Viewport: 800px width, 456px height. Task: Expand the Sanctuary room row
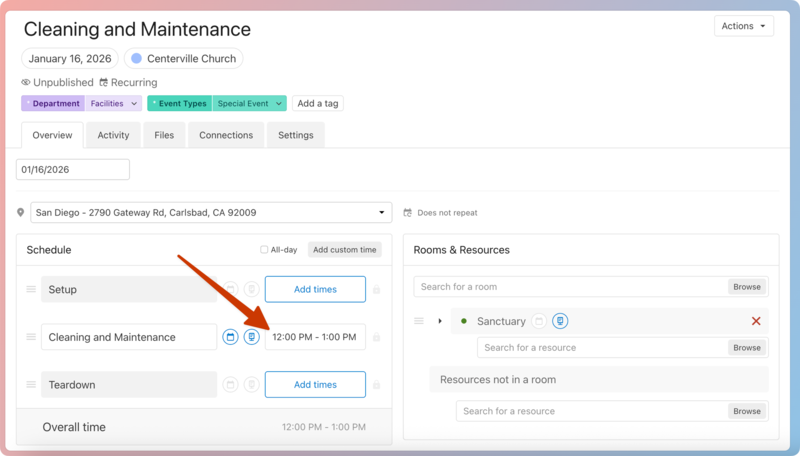[x=440, y=321]
